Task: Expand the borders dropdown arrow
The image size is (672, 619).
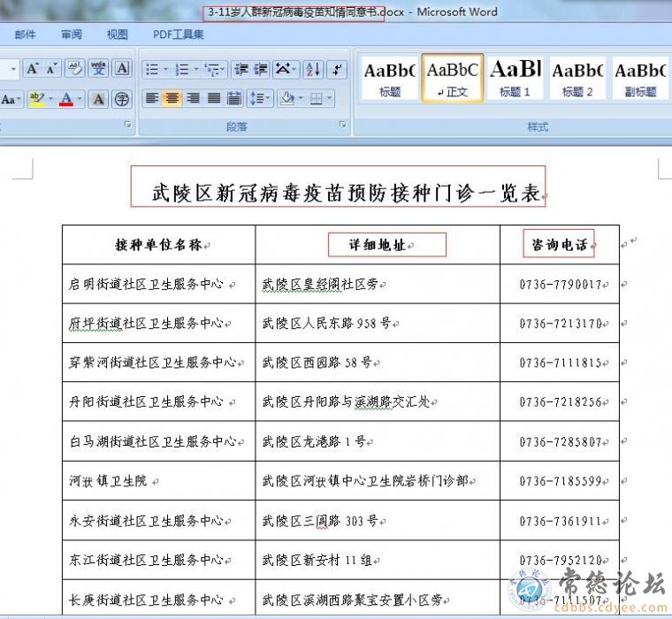Action: (329, 98)
